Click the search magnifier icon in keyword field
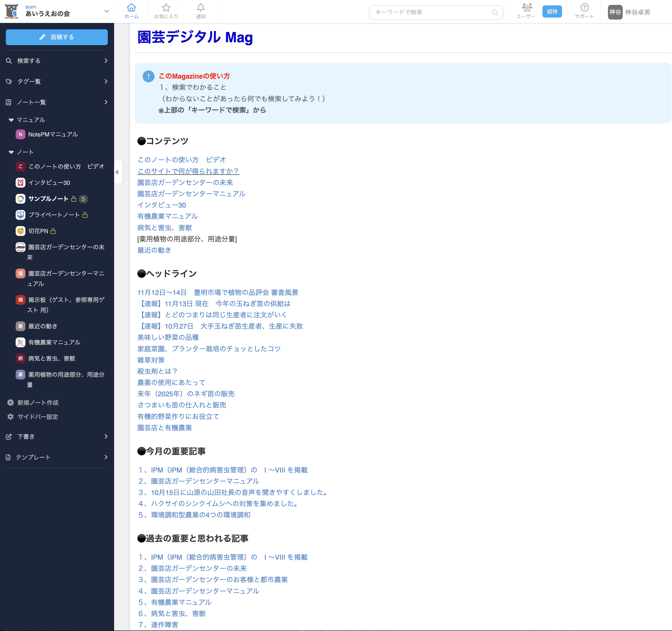The width and height of the screenshot is (672, 631). click(495, 12)
